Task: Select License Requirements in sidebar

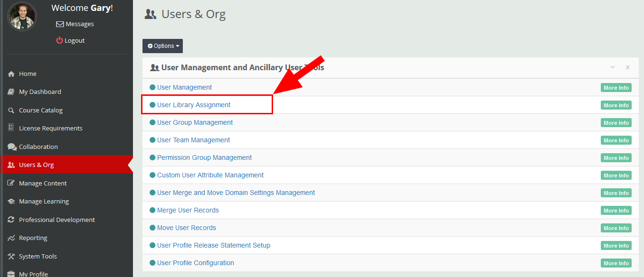Action: click(50, 129)
